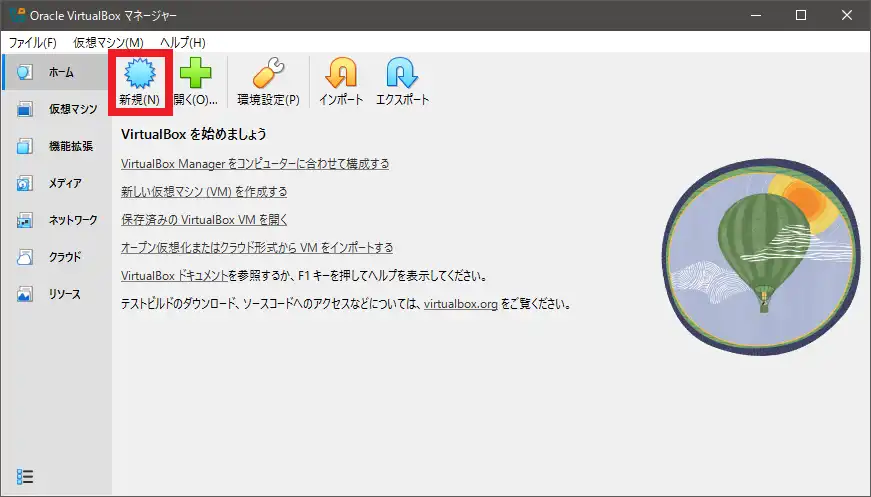
Task: Open the Machine (仮想マシン(M)) menu
Action: 108,42
